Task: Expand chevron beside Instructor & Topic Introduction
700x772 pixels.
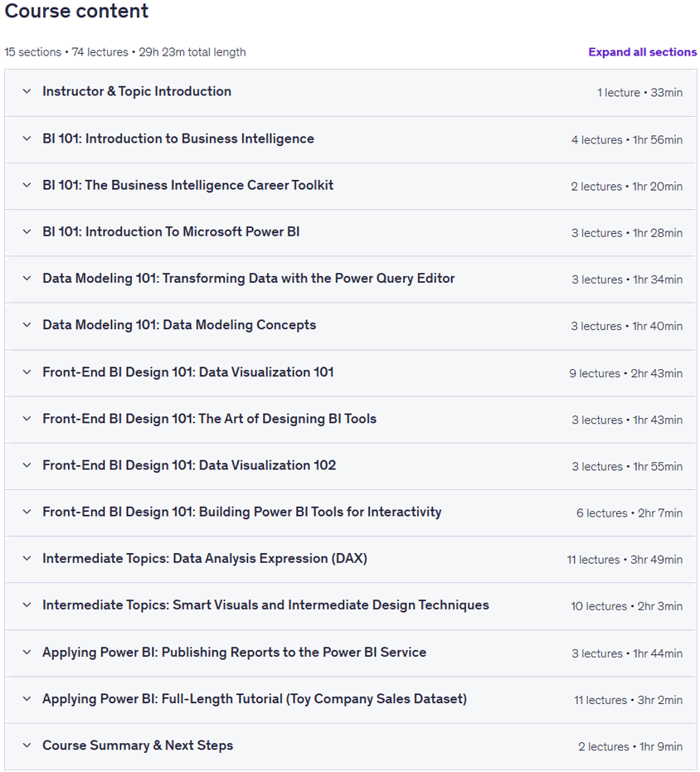Action: 27,91
